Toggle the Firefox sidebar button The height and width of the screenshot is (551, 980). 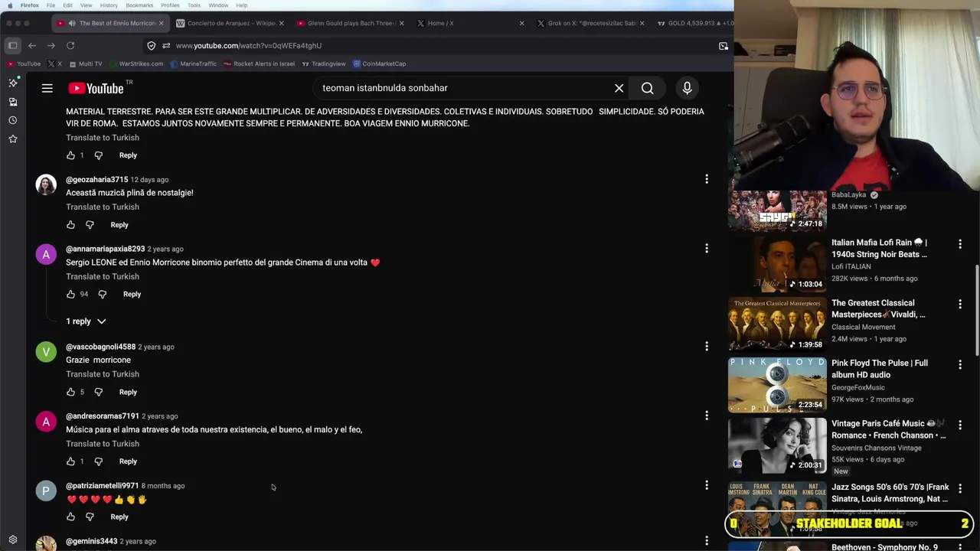[x=13, y=46]
